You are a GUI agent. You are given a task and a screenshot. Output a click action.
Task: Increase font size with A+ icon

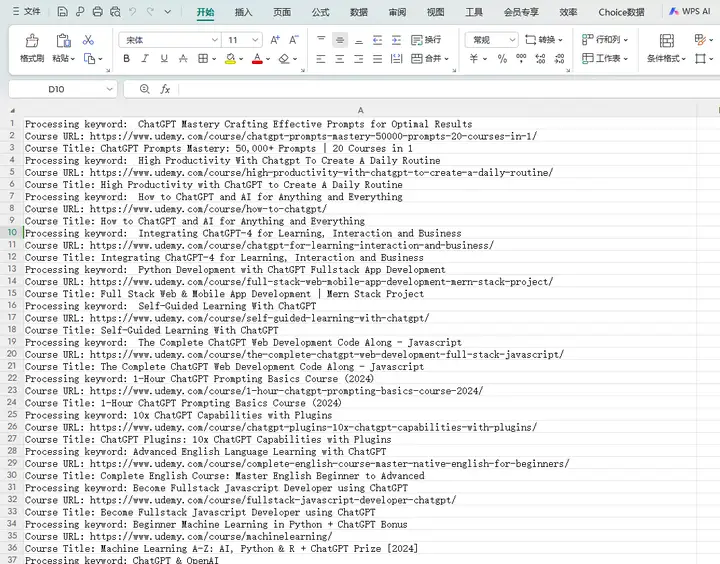[x=275, y=40]
